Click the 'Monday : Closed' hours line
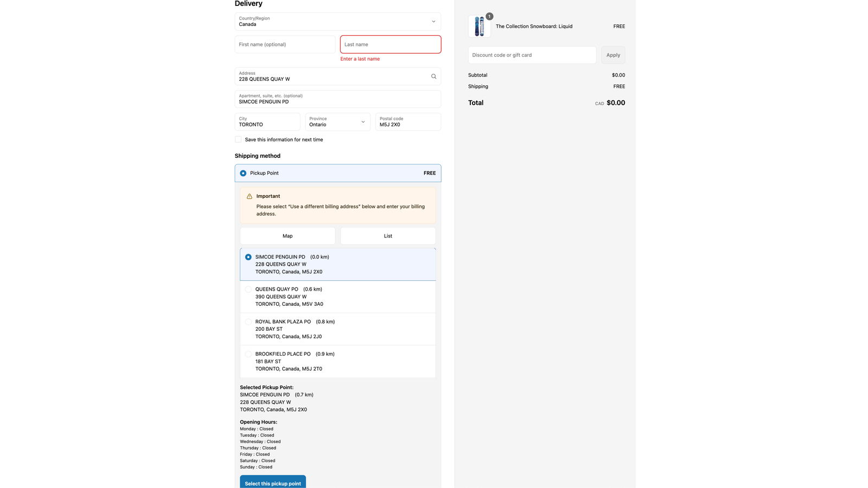Viewport: 868px width, 488px height. [257, 429]
